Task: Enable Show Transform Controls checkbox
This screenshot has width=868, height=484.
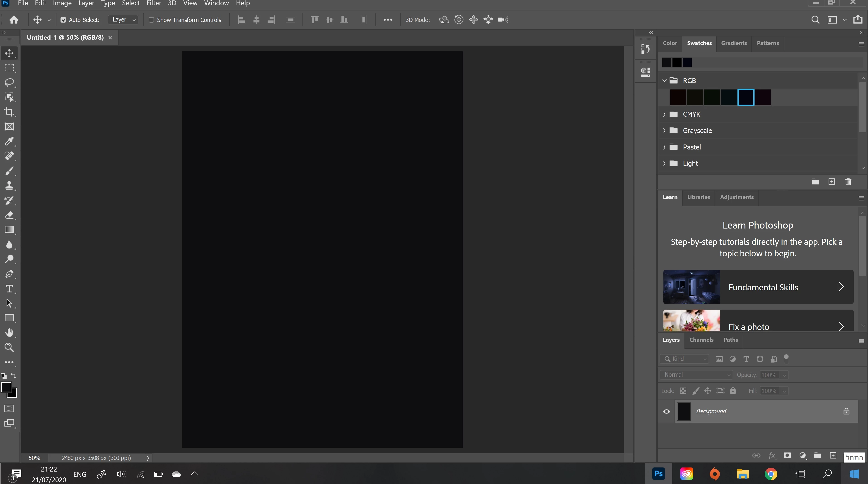Action: point(152,20)
